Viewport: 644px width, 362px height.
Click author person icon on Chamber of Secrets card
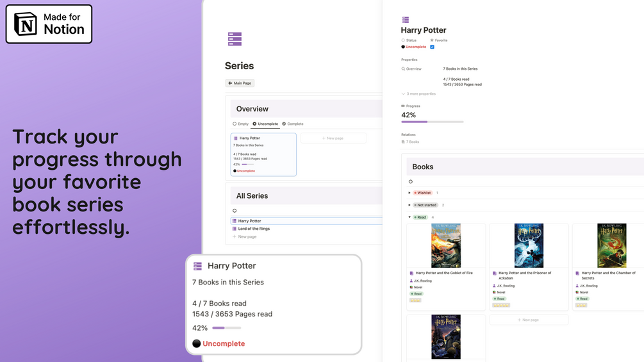tap(577, 286)
